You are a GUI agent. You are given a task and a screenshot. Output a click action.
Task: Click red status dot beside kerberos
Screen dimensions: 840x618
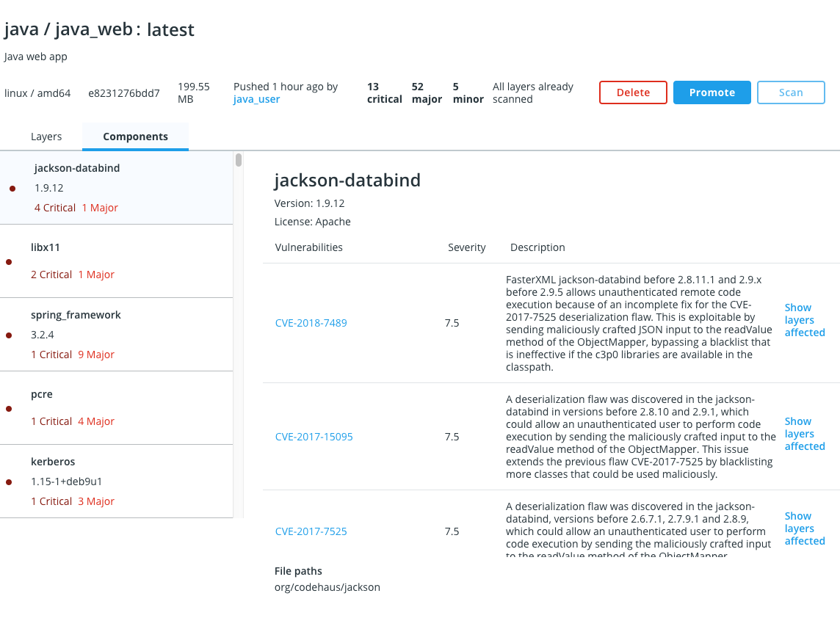[9, 482]
